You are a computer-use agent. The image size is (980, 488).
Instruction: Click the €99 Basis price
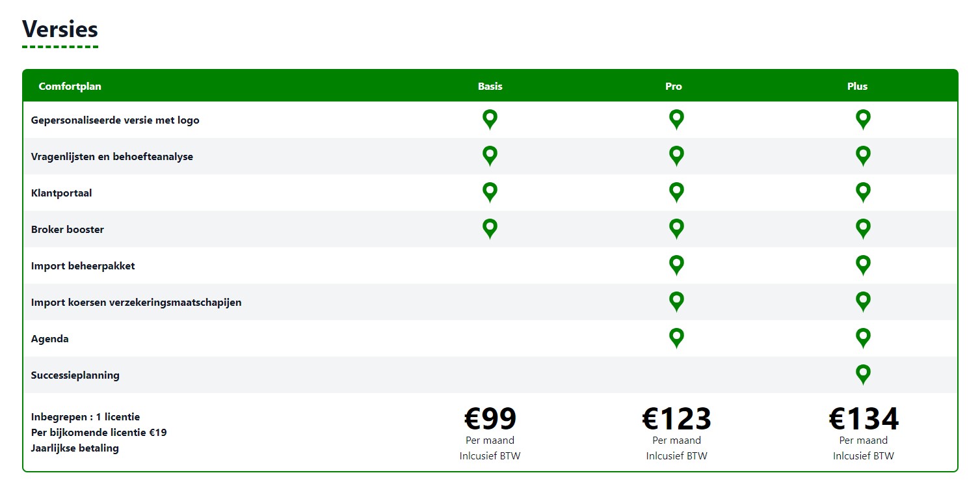tap(490, 419)
